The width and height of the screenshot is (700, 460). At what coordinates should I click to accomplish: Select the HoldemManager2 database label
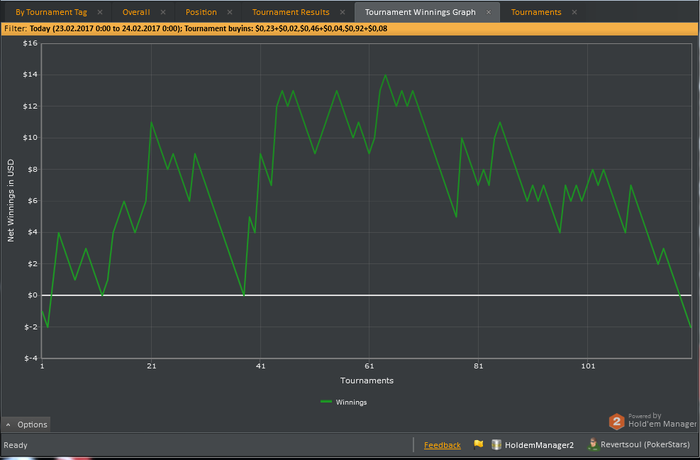coord(539,445)
